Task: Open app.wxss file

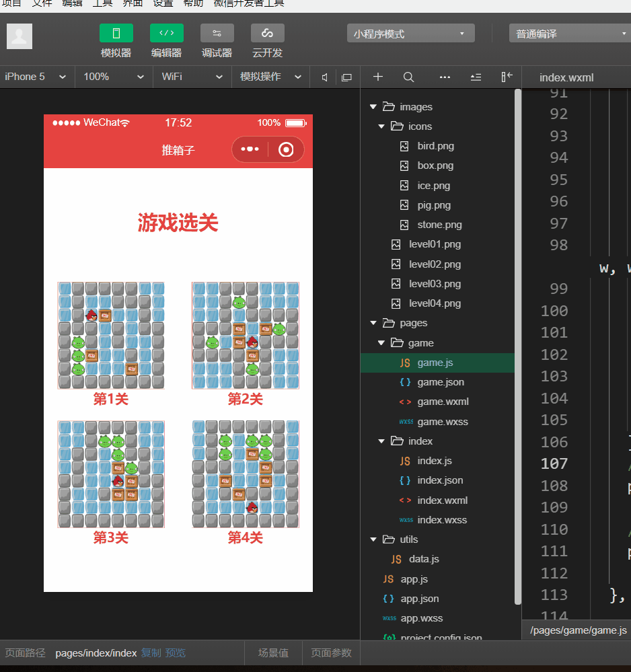Action: (x=421, y=618)
